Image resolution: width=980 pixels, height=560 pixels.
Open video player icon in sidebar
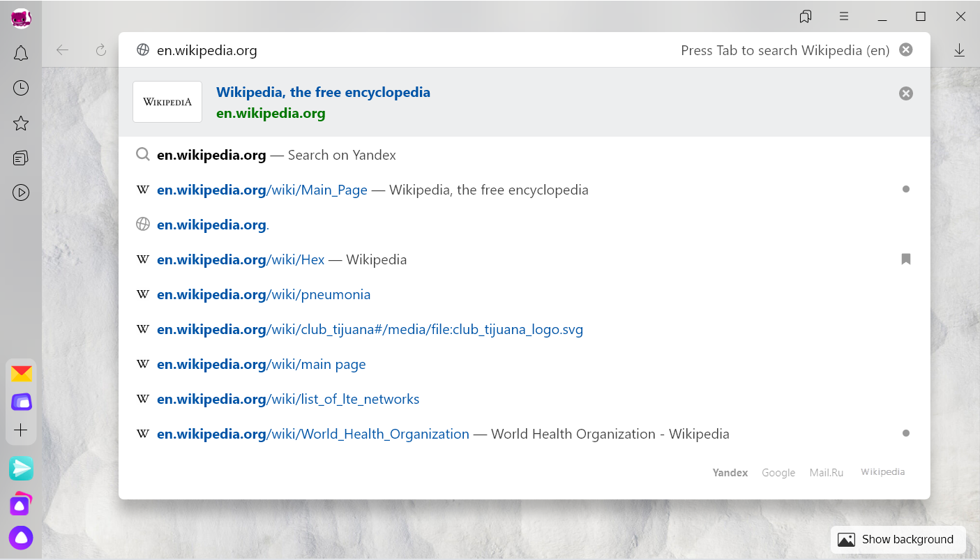(21, 192)
